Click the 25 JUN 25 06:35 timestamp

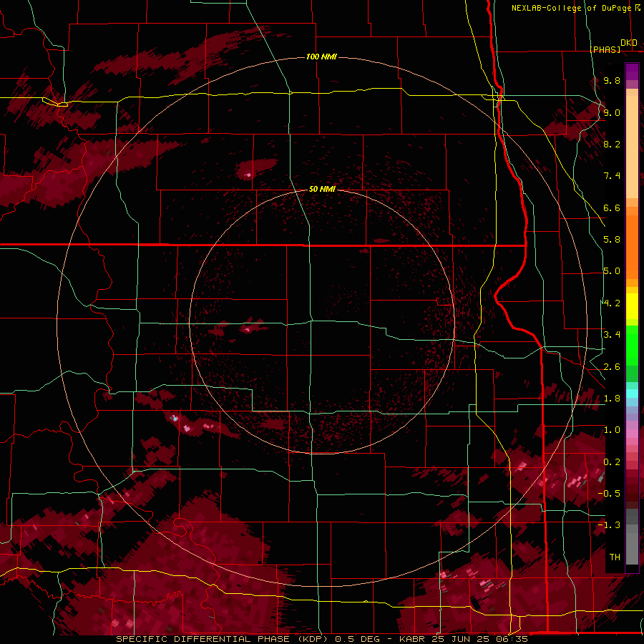pos(479,639)
